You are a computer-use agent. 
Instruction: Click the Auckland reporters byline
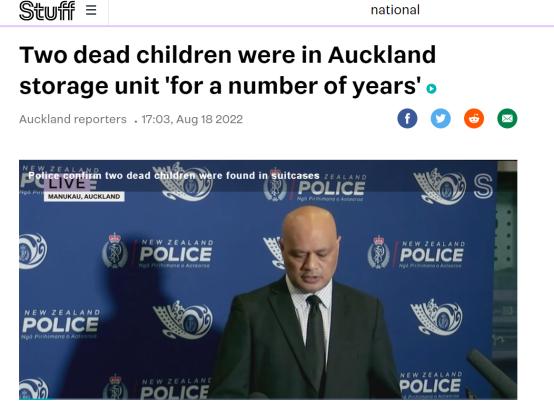click(x=73, y=119)
